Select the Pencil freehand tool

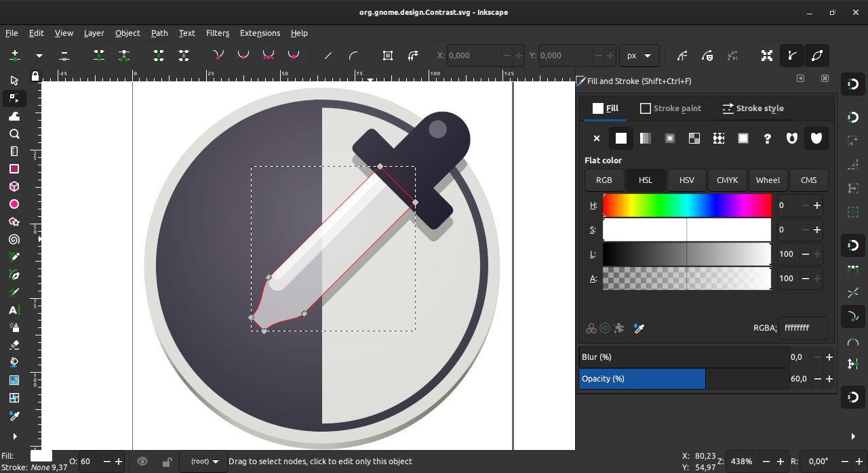(14, 257)
